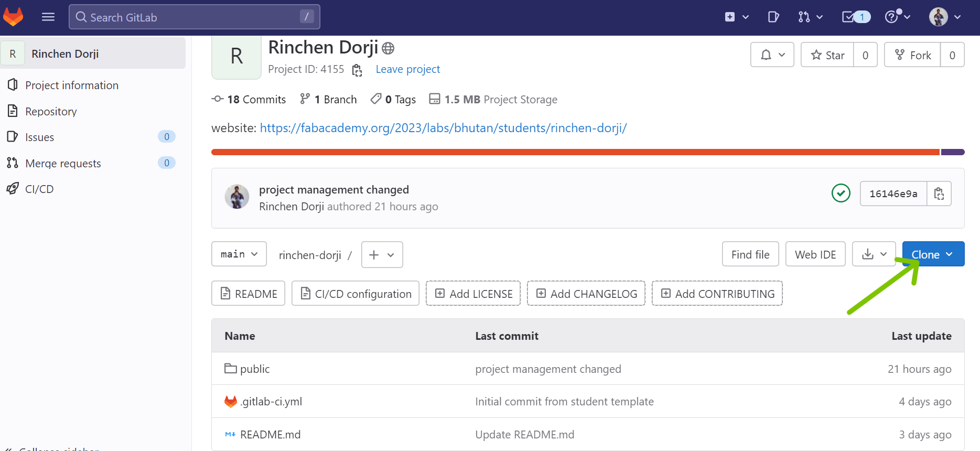Open the hamburger navigation menu
The image size is (980, 451).
48,17
